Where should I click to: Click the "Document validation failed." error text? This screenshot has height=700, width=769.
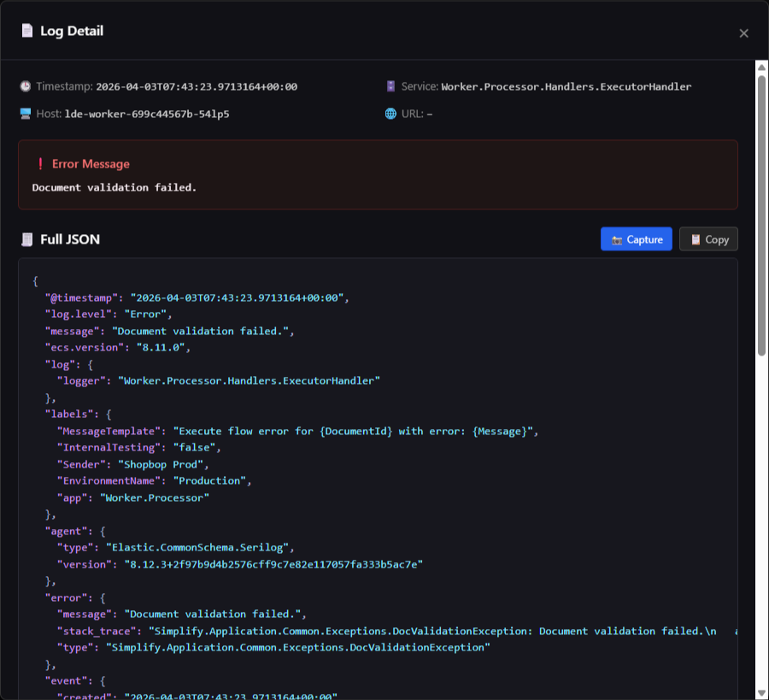[114, 187]
